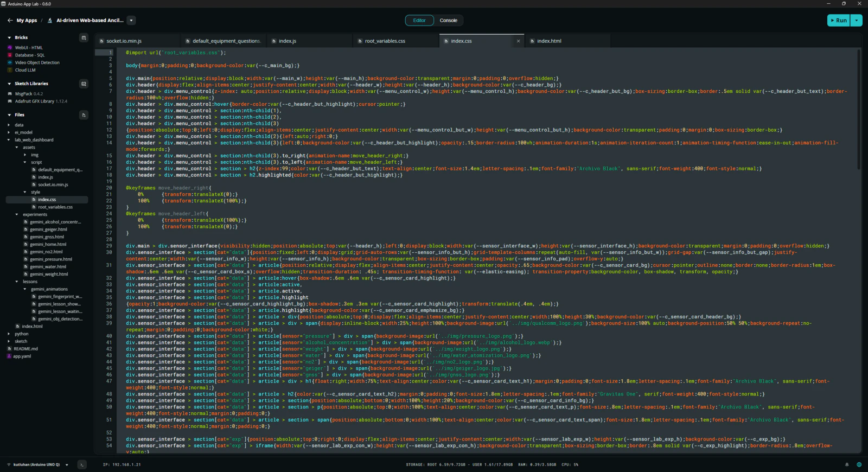Switch to the Editor view
This screenshot has height=472, width=868.
pyautogui.click(x=419, y=21)
